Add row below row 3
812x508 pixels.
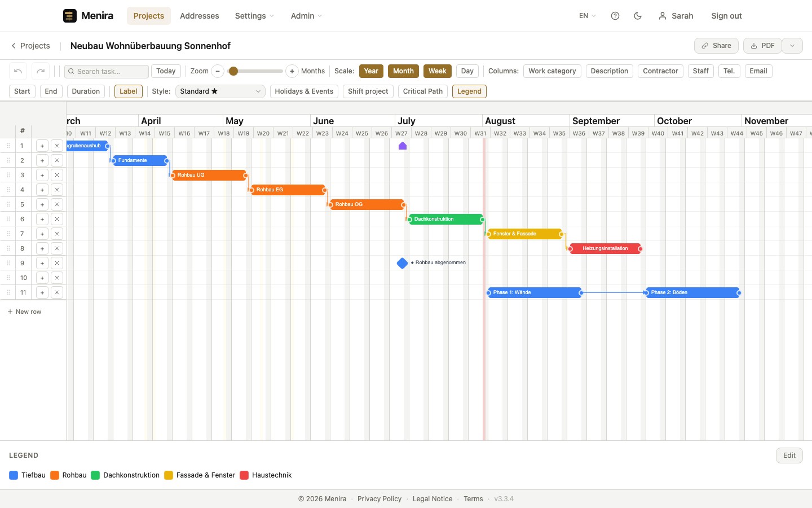click(x=42, y=175)
